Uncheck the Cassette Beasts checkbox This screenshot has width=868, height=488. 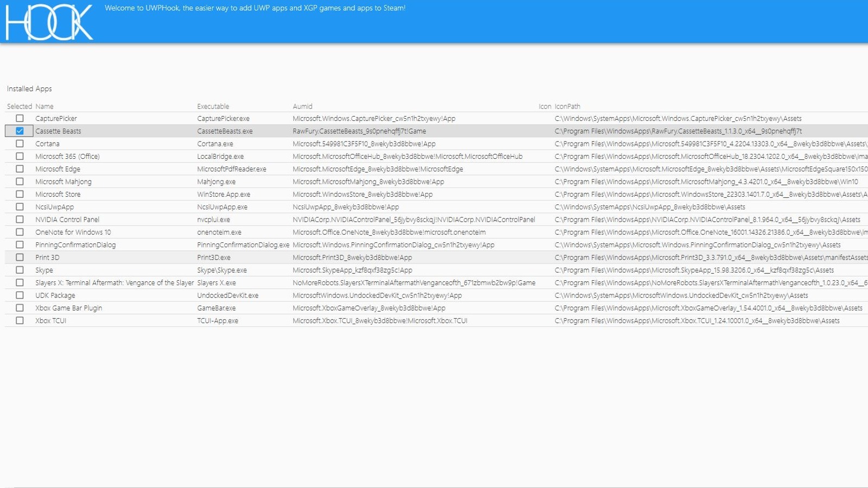click(x=20, y=131)
